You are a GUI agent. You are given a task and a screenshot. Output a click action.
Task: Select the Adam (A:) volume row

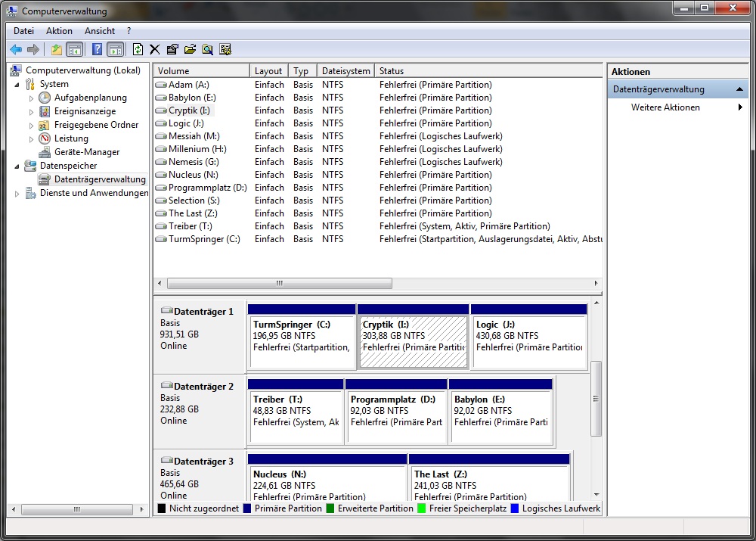[x=378, y=85]
